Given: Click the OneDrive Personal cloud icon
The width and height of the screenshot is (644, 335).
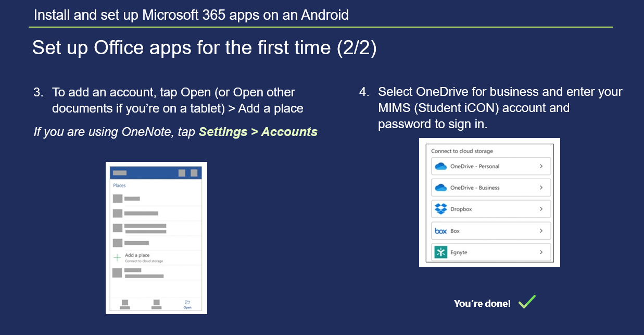Looking at the screenshot, I should coord(440,166).
